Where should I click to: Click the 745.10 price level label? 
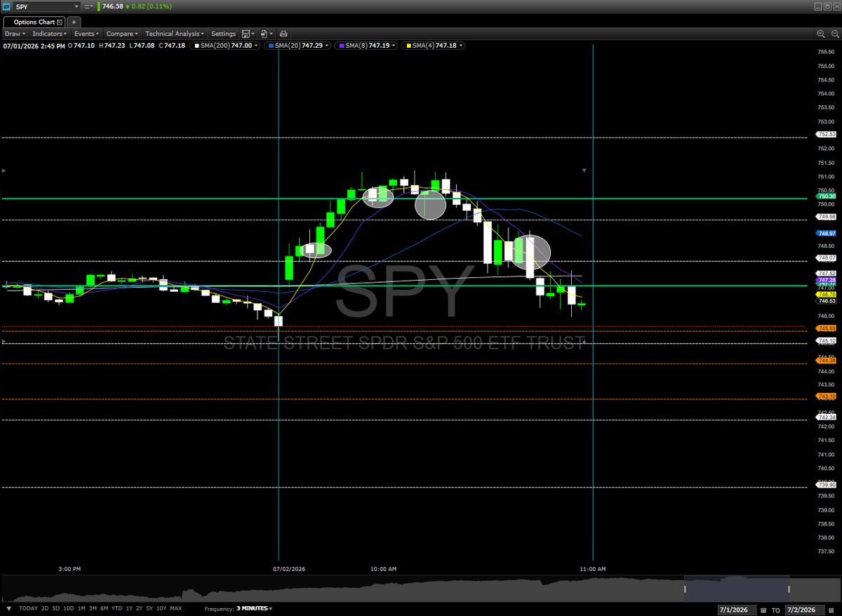[x=826, y=340]
